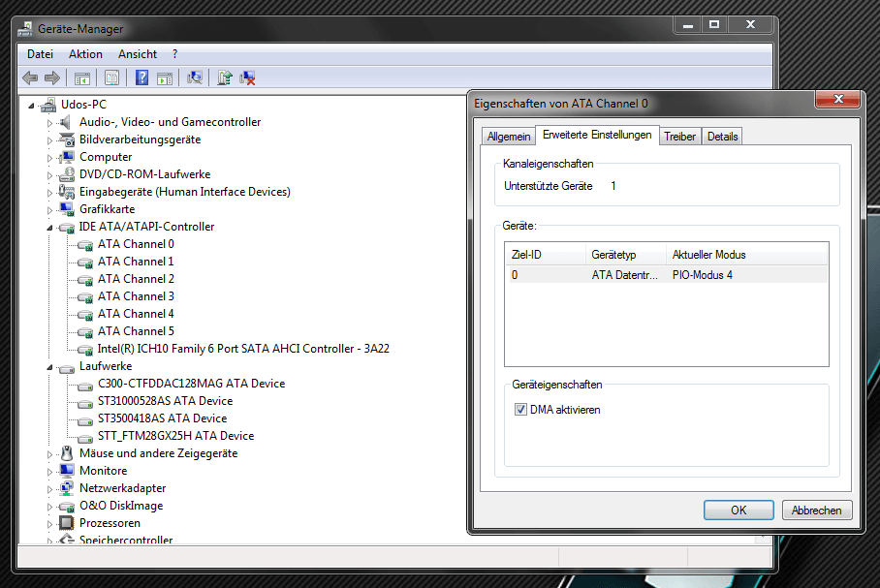
Task: Click the Grafikkarte display adapter icon
Action: 67,209
